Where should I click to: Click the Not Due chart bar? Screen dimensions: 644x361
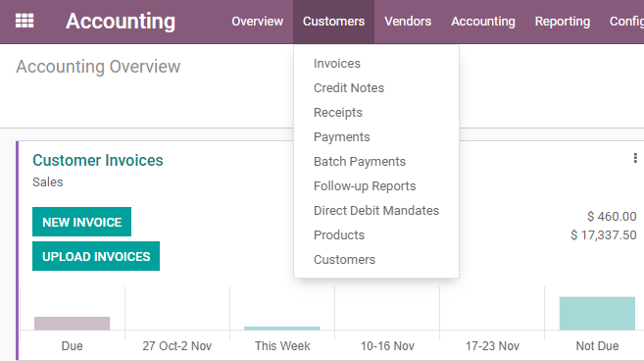(597, 313)
